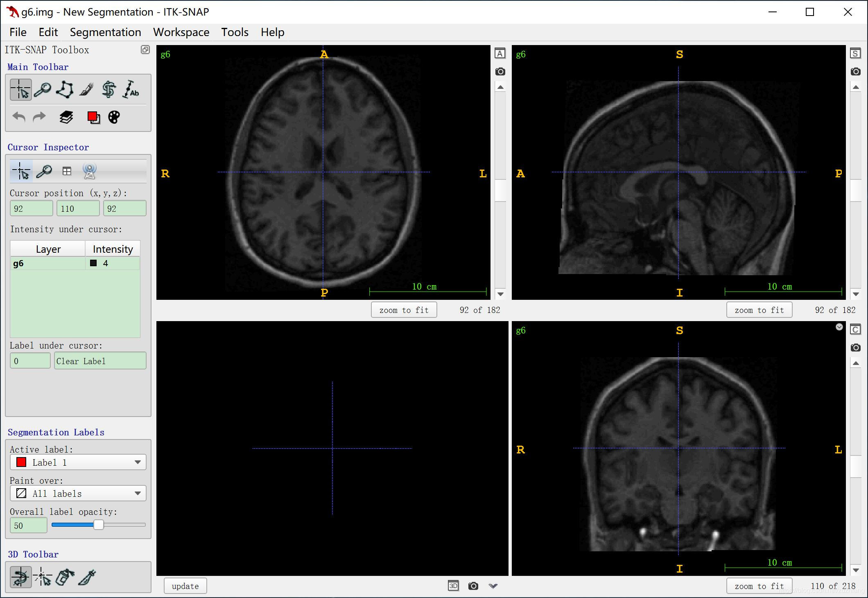
Task: Toggle the table view in Cursor Inspector
Action: (x=66, y=170)
